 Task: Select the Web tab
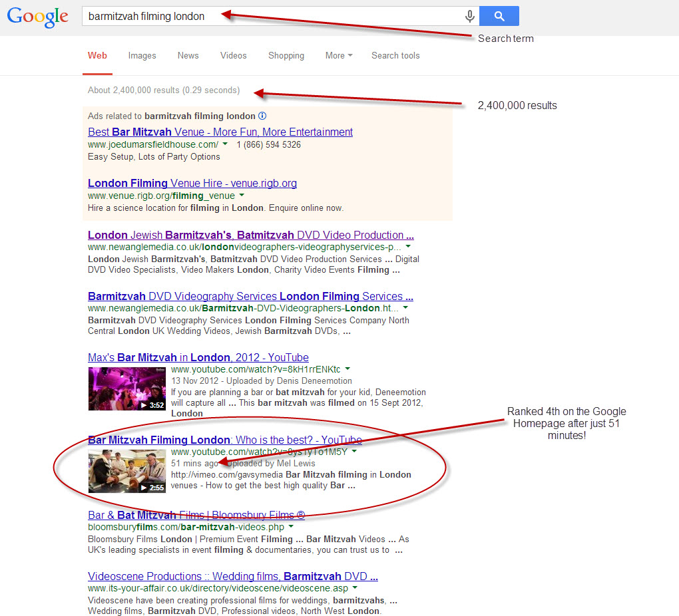(97, 55)
